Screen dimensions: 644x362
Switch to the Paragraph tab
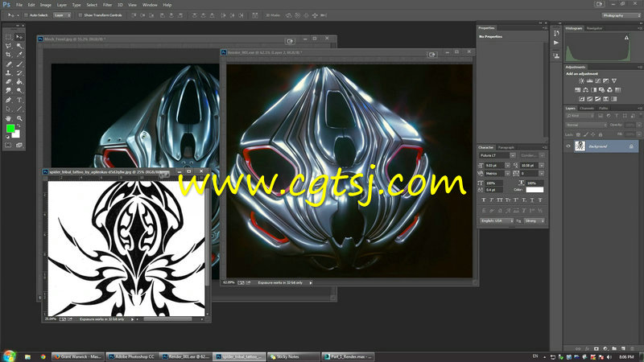506,147
